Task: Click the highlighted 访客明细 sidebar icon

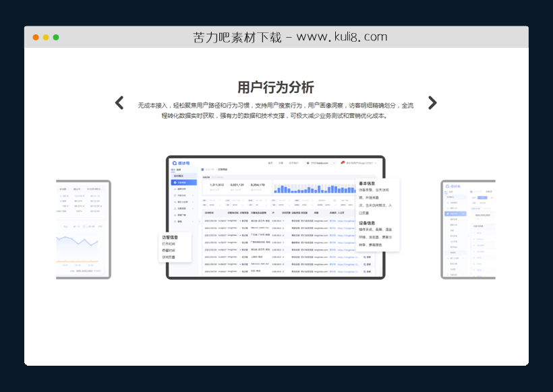Action: coord(176,182)
